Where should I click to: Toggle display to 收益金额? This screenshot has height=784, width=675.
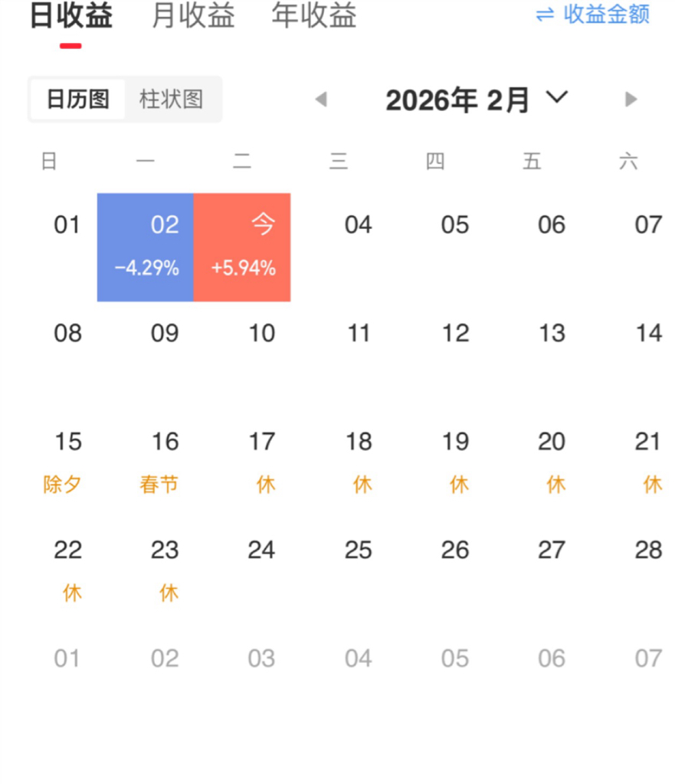[606, 15]
